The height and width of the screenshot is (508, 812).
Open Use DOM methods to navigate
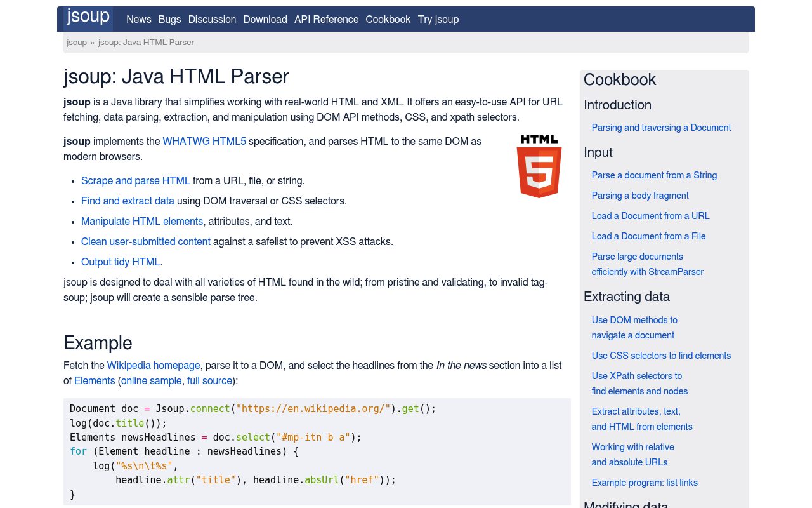pyautogui.click(x=634, y=328)
